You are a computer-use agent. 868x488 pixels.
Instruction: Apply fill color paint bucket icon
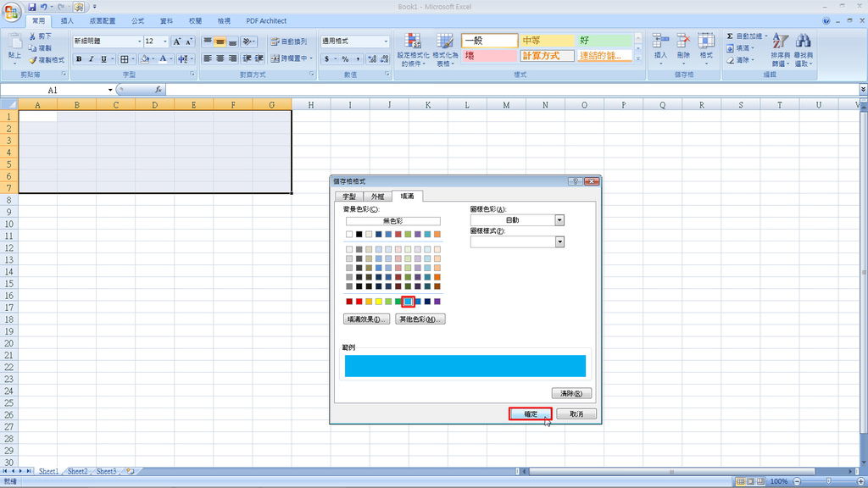[x=144, y=59]
